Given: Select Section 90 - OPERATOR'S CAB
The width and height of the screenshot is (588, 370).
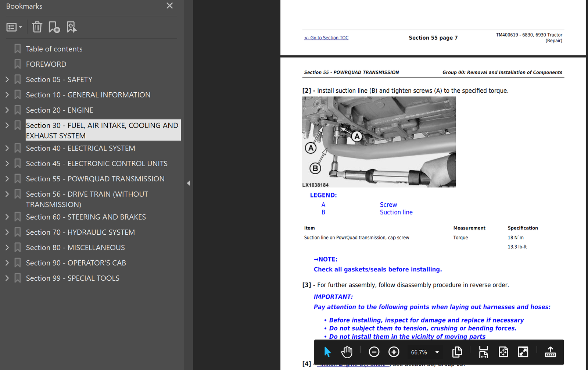Looking at the screenshot, I should (x=76, y=263).
